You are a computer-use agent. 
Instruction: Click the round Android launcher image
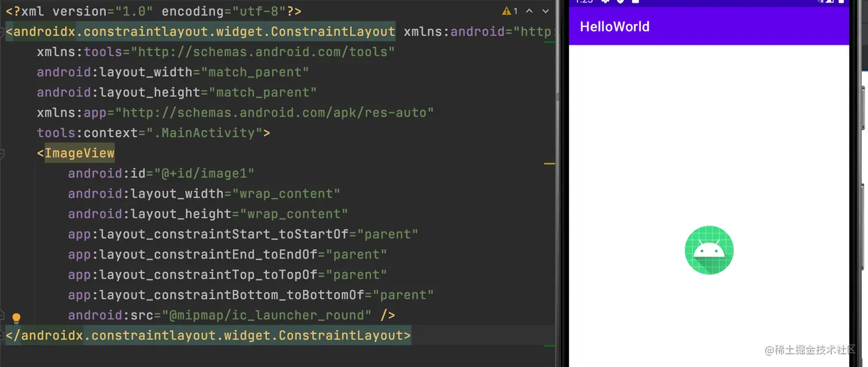709,250
